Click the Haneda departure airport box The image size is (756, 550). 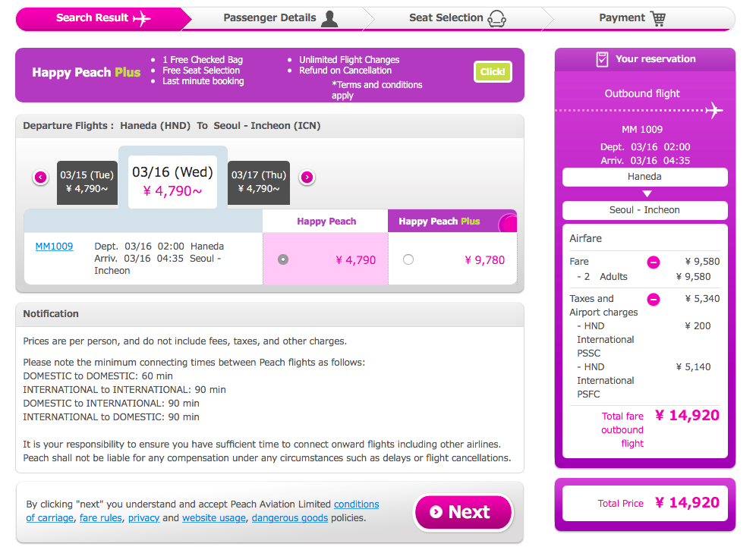[x=644, y=177]
